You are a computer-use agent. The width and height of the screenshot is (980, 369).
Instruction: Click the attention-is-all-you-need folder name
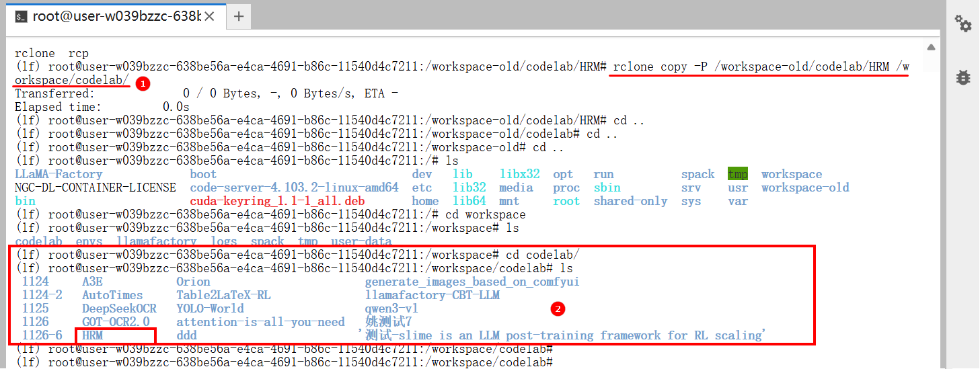click(x=260, y=322)
